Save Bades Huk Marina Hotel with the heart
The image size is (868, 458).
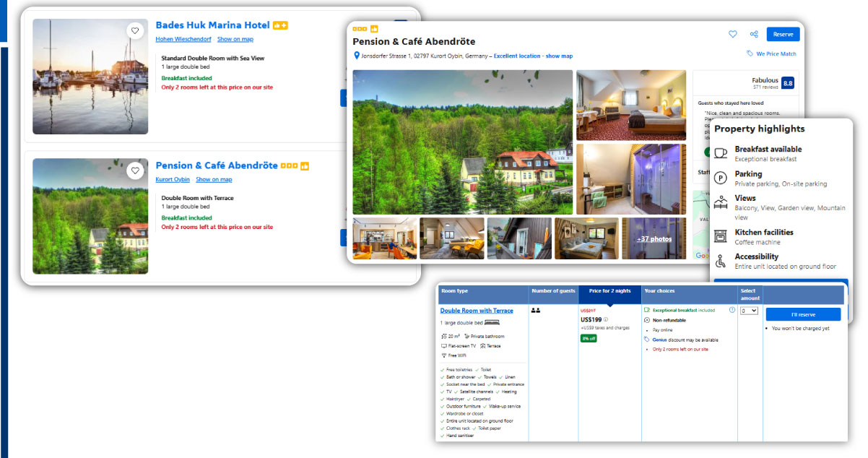click(135, 30)
